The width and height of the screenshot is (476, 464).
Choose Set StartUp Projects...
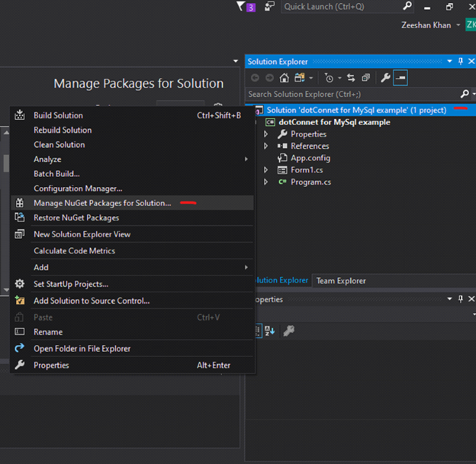tap(133, 284)
